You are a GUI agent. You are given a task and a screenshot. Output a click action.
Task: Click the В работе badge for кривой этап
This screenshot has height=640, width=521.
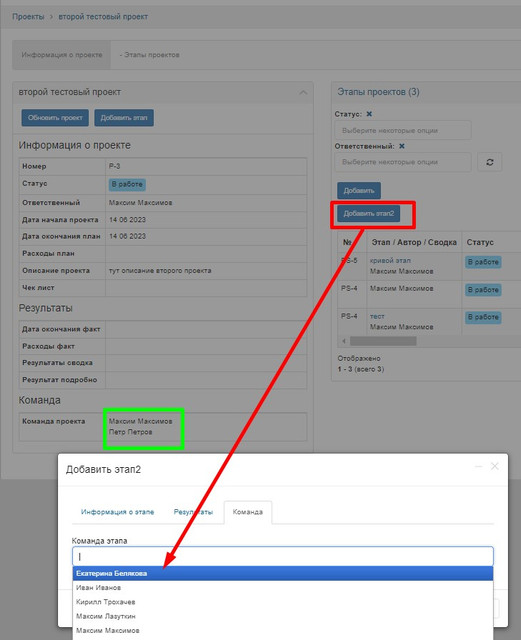point(483,262)
